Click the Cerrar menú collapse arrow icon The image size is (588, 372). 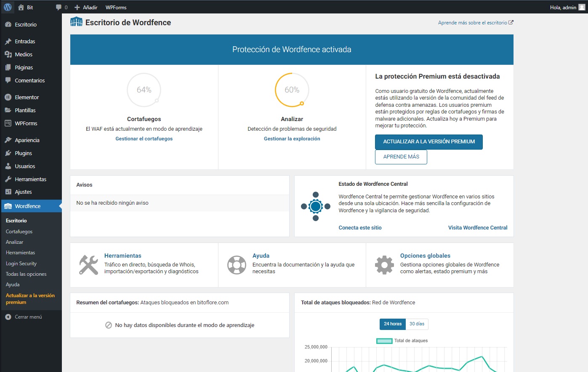coord(8,317)
